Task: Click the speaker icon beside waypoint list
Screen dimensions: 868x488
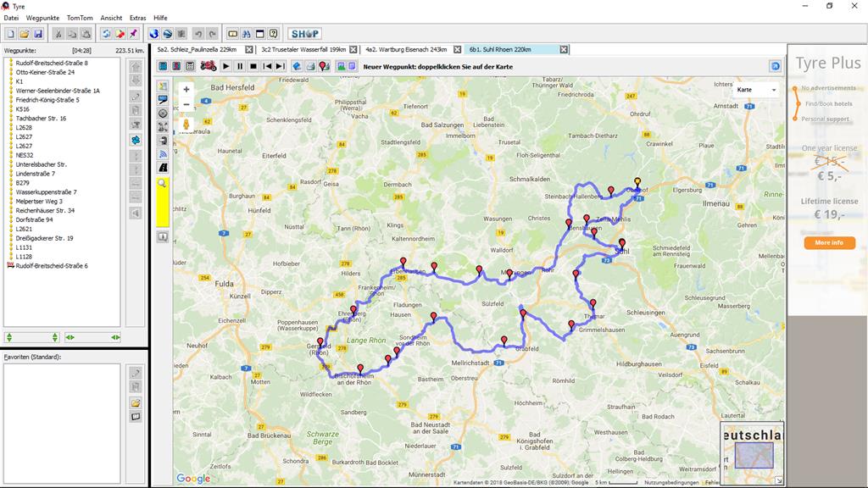Action: click(136, 213)
